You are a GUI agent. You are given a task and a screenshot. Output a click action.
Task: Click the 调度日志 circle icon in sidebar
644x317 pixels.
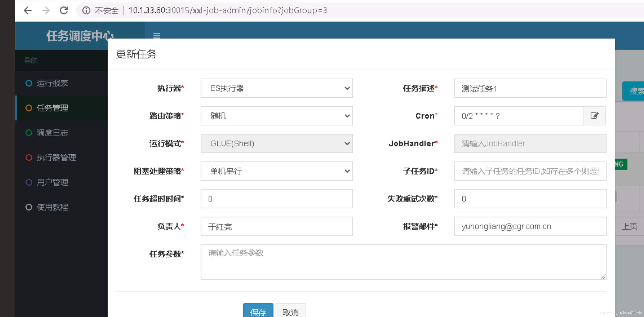click(29, 133)
